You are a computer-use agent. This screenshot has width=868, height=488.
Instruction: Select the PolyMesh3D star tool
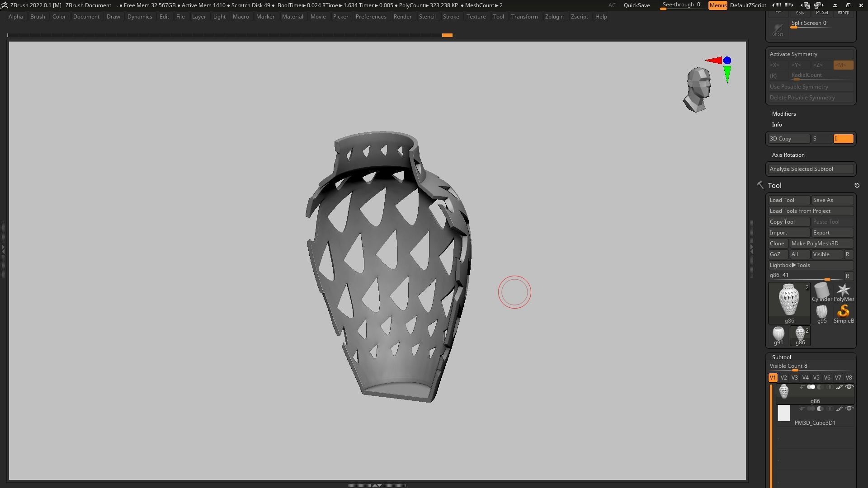click(x=844, y=292)
